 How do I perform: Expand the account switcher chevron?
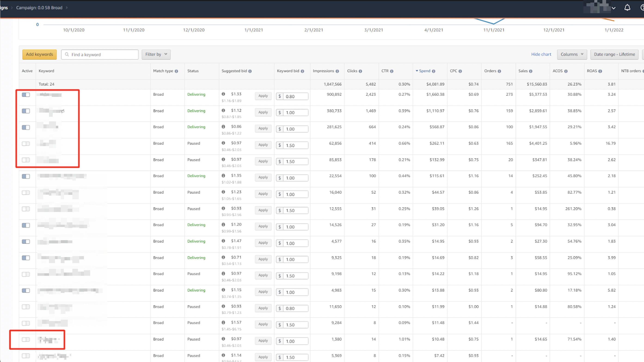coord(614,8)
